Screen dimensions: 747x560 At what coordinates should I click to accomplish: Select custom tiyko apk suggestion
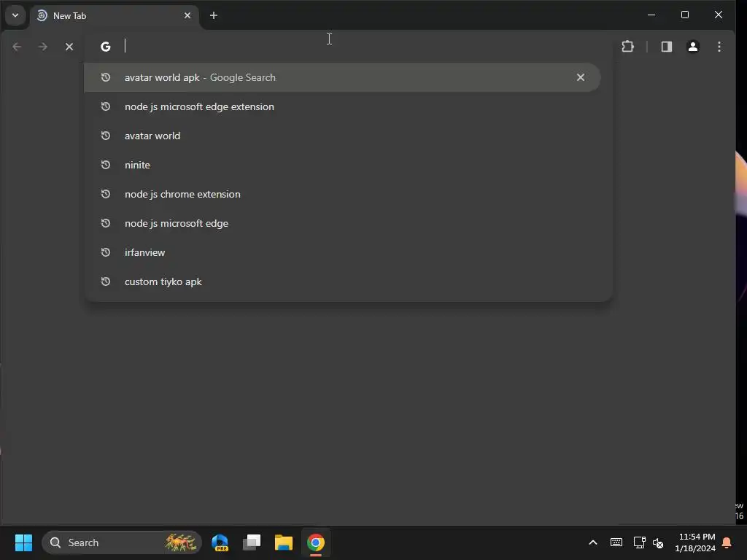point(342,281)
